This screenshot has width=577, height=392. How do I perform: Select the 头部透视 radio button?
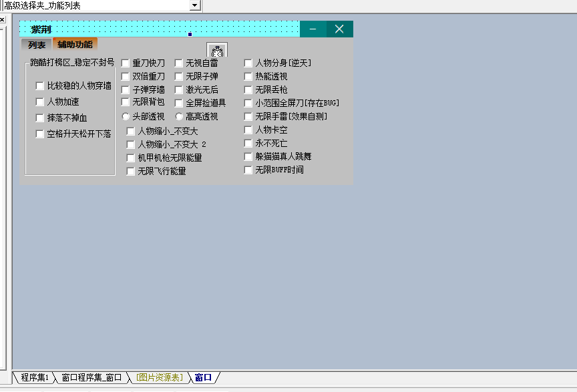[x=126, y=116]
